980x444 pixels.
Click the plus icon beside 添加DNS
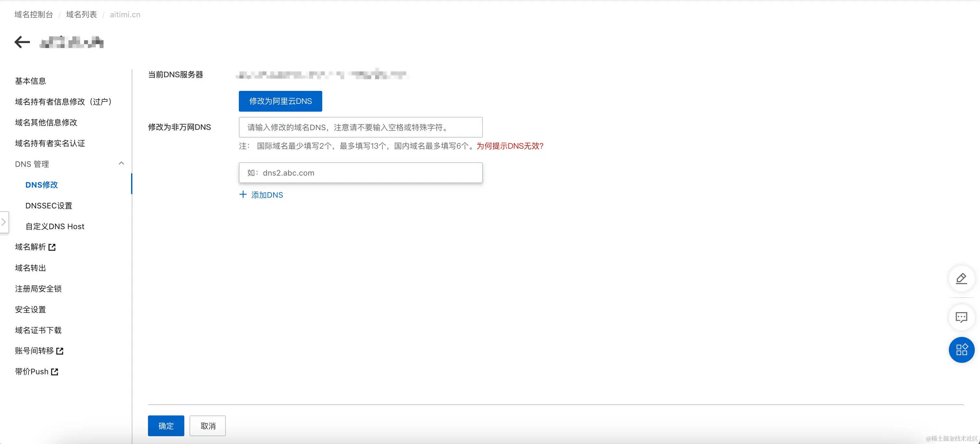pos(243,194)
